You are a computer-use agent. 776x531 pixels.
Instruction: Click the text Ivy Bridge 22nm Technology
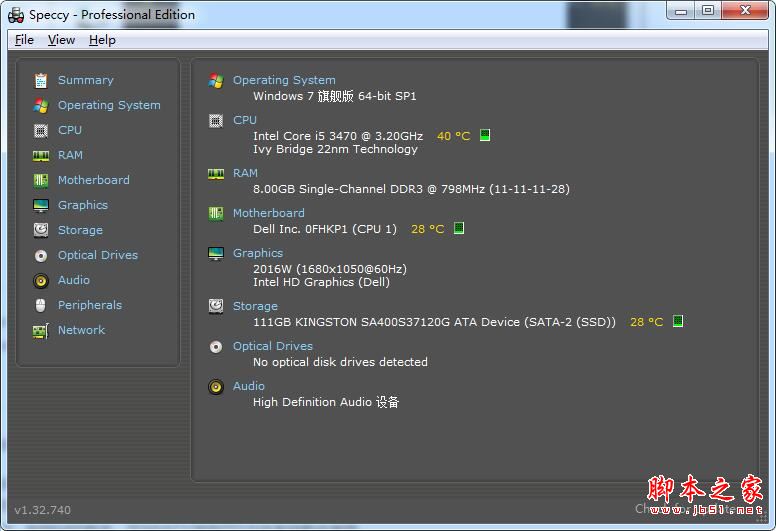(x=336, y=149)
